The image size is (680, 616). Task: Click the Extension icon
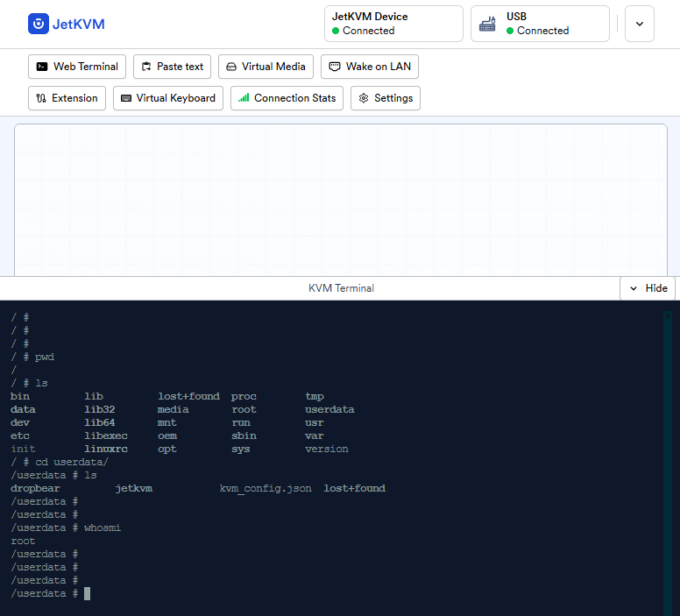coord(41,98)
